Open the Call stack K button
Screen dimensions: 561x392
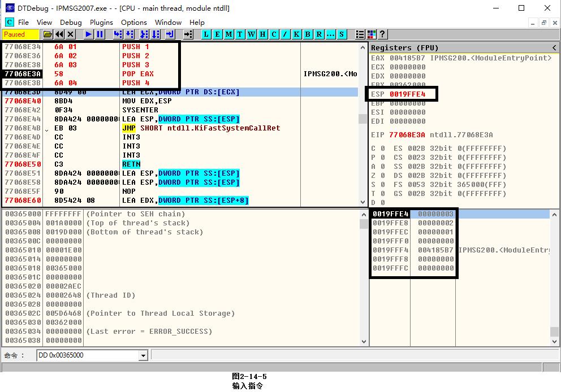click(296, 34)
